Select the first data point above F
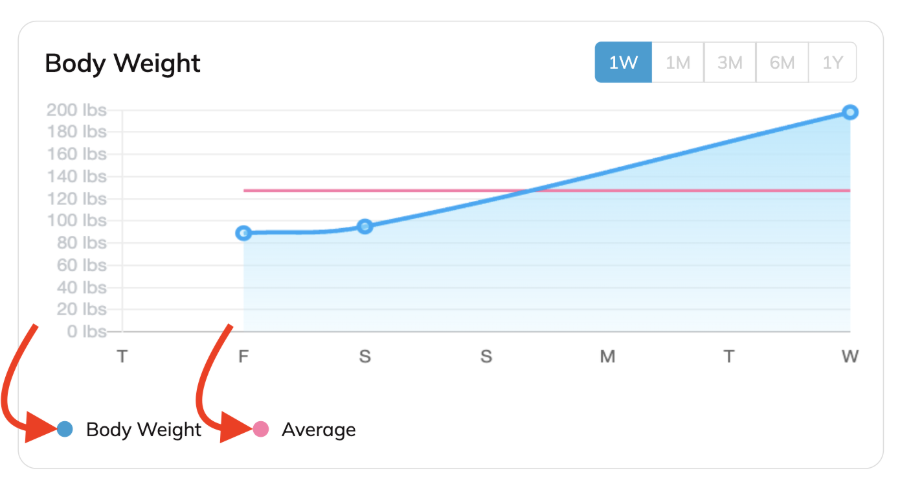 (244, 233)
